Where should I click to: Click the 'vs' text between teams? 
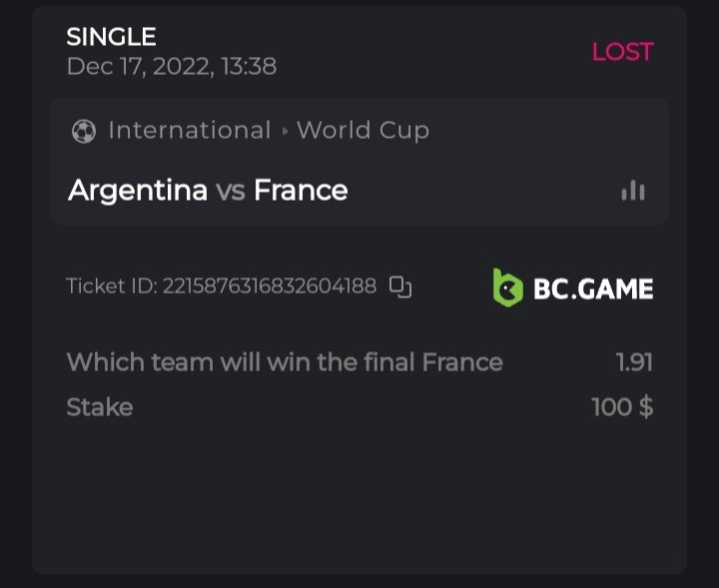(x=231, y=190)
